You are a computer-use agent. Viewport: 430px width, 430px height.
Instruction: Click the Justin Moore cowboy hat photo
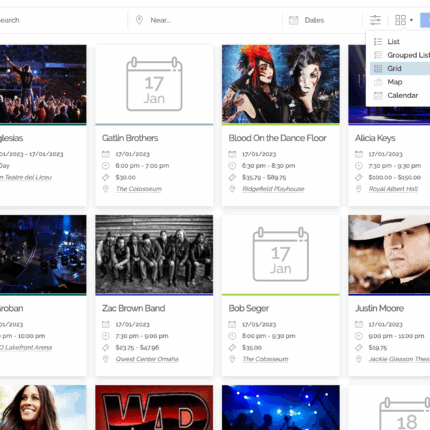(x=389, y=254)
